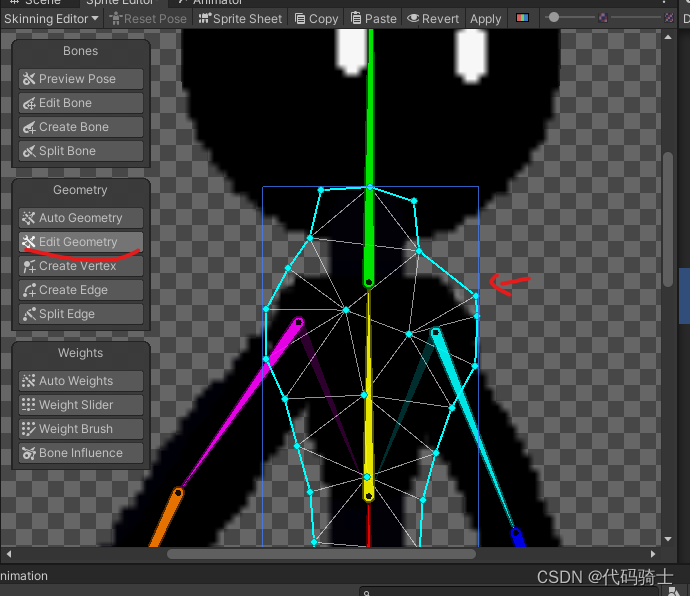
Task: Select the Bone Influence tool
Action: 81,453
